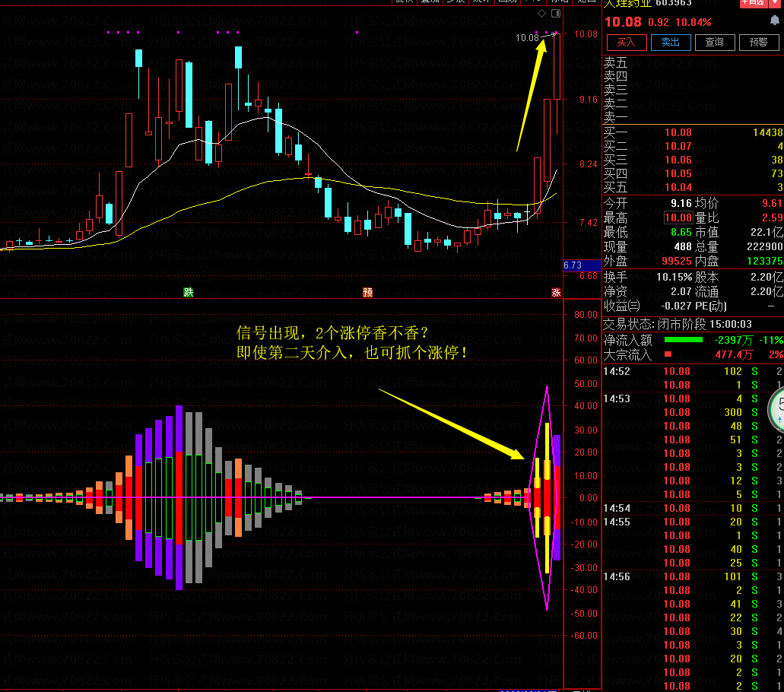The image size is (784, 692).
Task: Open the dropdown arrow beside +自选
Action: pyautogui.click(x=775, y=2)
